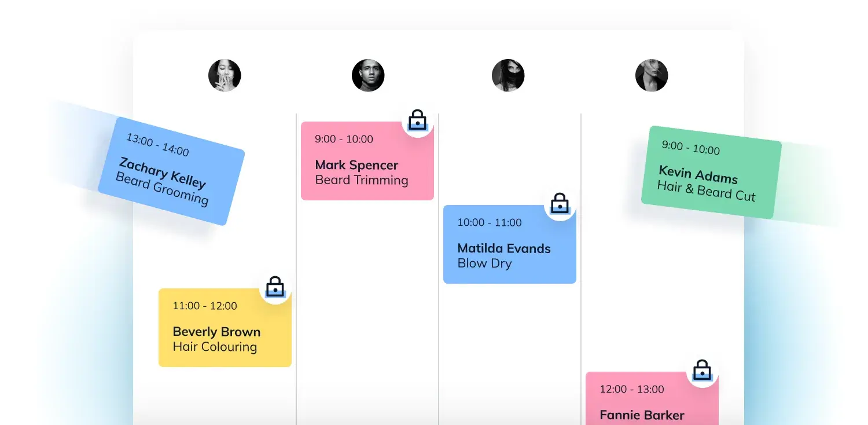Click the lock icon on Mark Spencer's appointment
Viewport: 868px width, 425px height.
point(417,121)
